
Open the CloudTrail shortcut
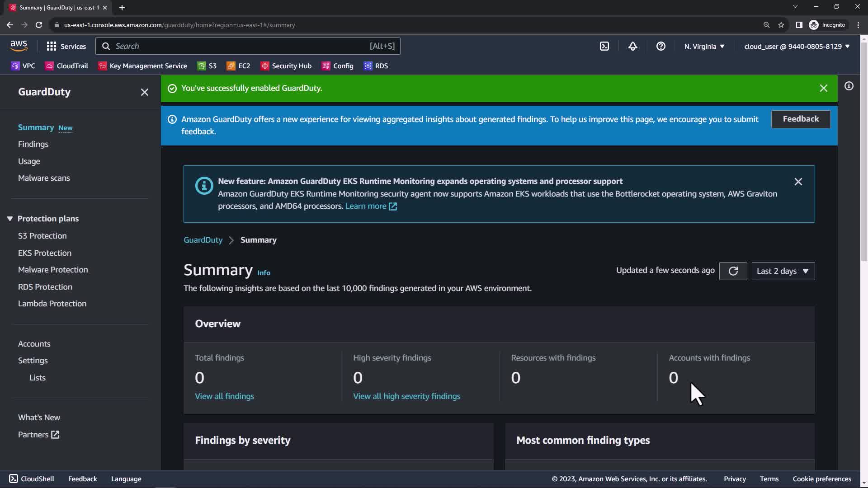[x=66, y=66]
